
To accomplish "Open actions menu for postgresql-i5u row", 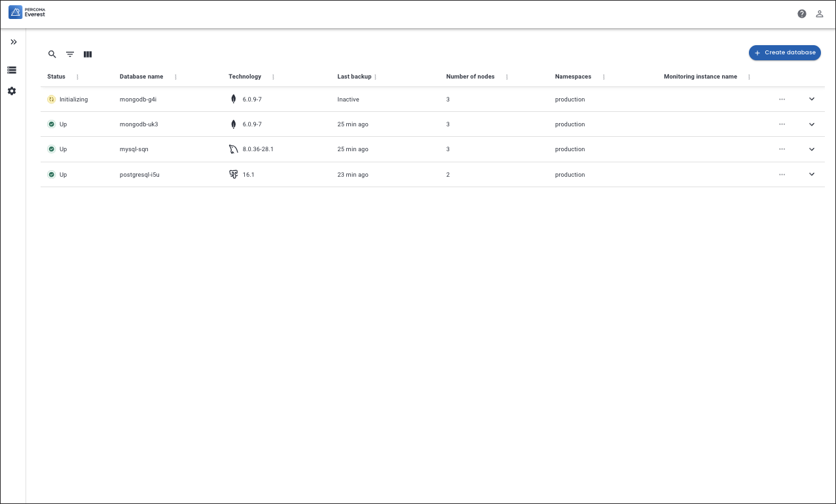I will (x=782, y=175).
